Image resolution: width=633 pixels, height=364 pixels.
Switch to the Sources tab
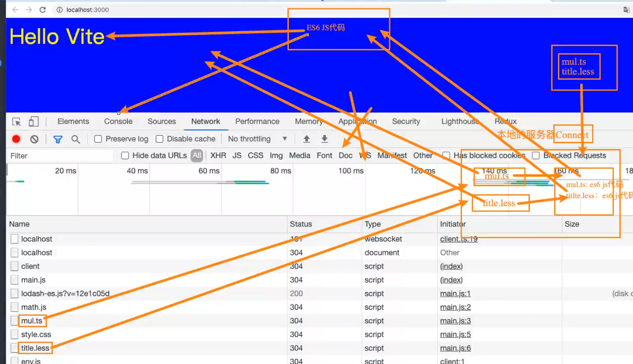162,121
